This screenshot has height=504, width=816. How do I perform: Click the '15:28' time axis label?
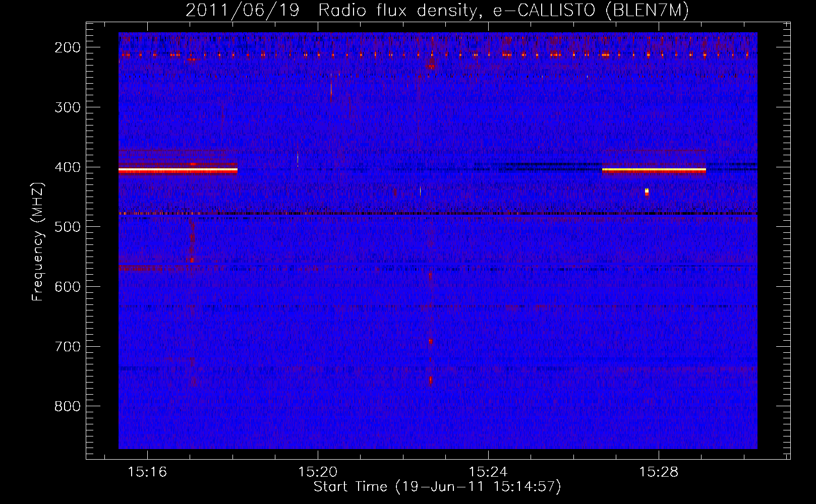click(x=659, y=472)
